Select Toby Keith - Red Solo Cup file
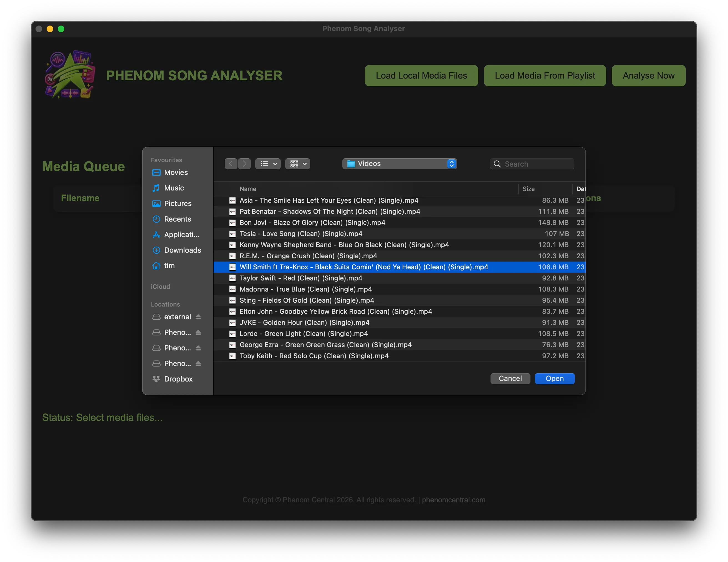Screen dimensions: 728x562 coord(399,356)
